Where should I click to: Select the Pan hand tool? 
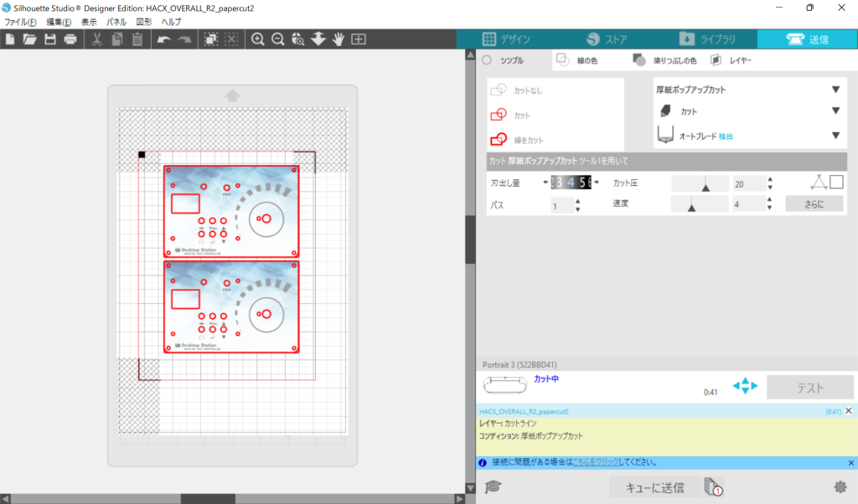[339, 39]
